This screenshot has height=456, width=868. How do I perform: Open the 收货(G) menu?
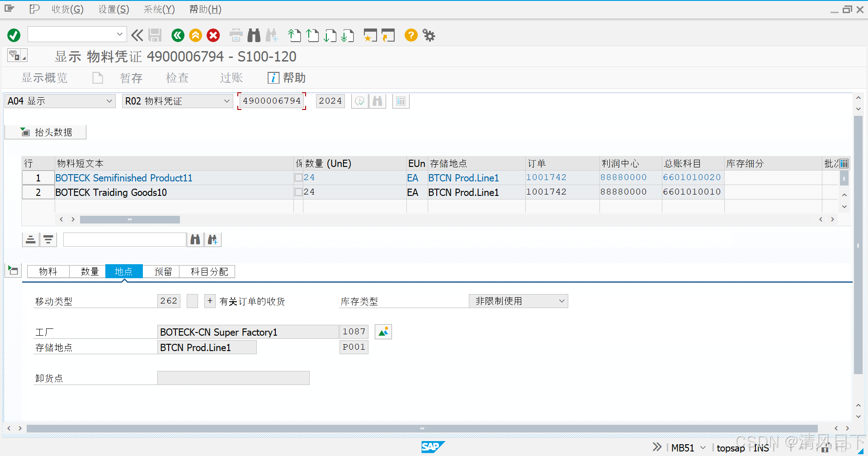click(x=67, y=9)
